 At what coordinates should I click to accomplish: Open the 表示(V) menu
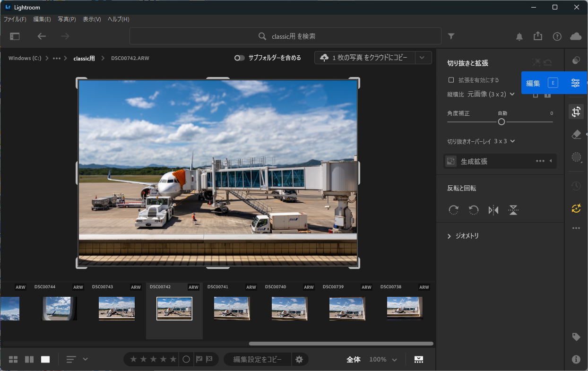(92, 19)
